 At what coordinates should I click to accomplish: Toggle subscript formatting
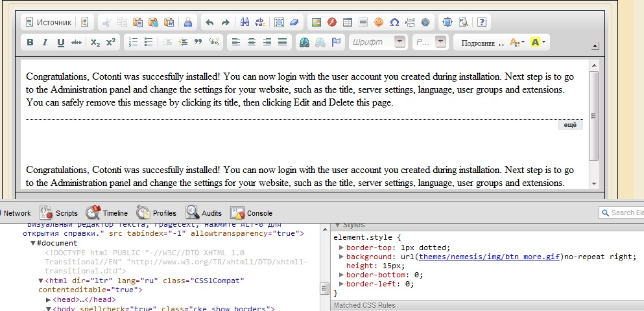[x=95, y=42]
